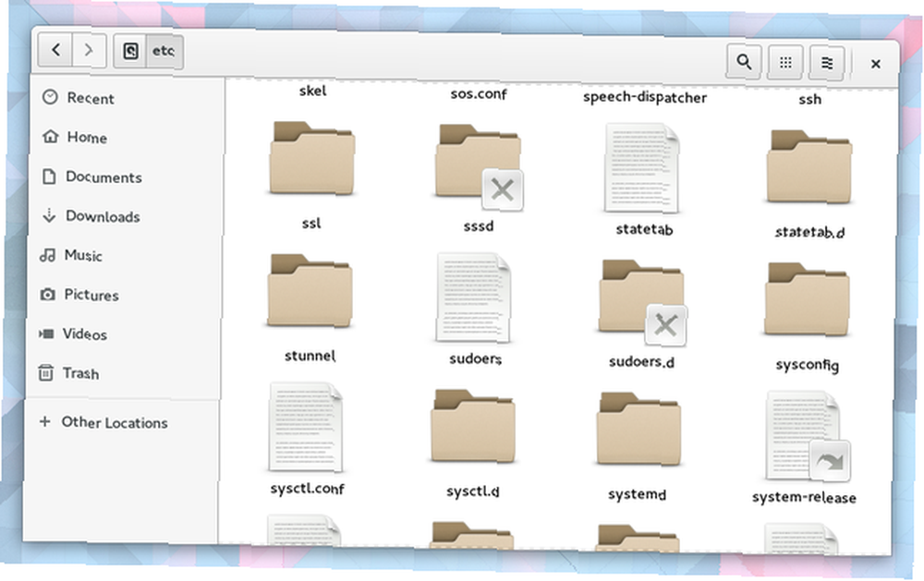Image resolution: width=924 pixels, height=581 pixels.
Task: Click the plus icon beside Other Locations
Action: point(44,421)
